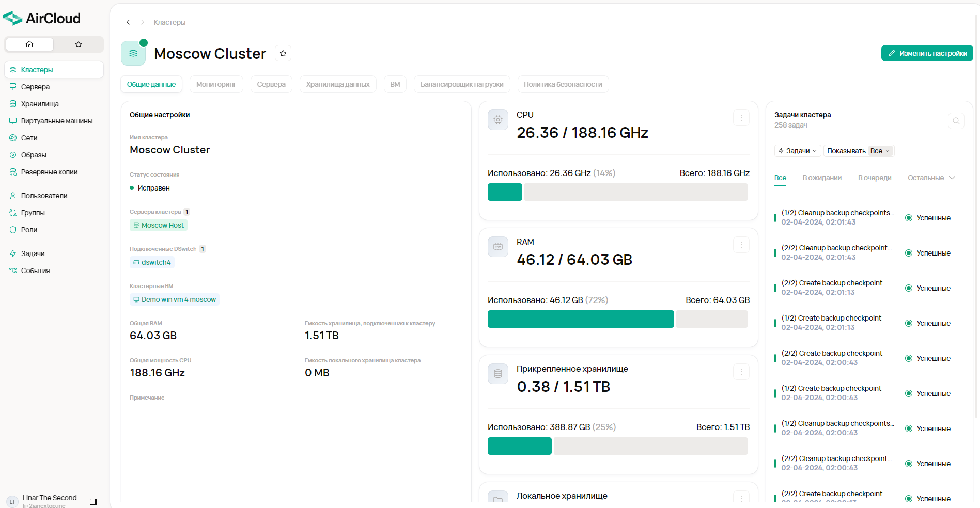The width and height of the screenshot is (980, 508).
Task: Toggle the sidebar collapse panel icon
Action: [94, 501]
